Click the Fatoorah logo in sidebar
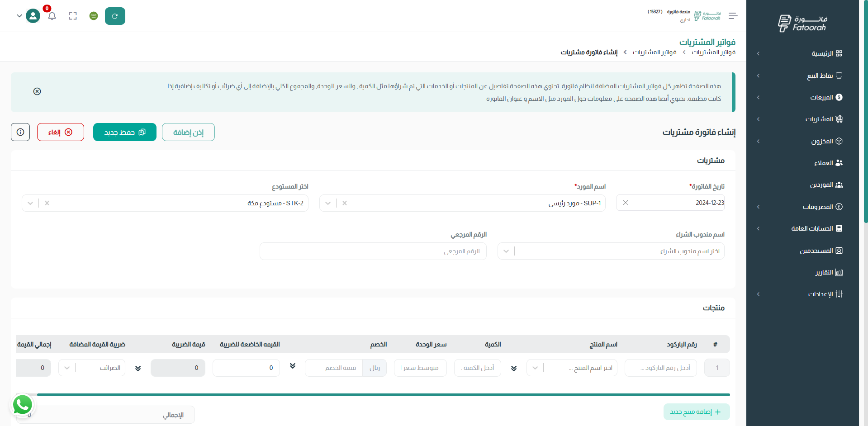Image resolution: width=868 pixels, height=426 pixels. click(x=802, y=23)
